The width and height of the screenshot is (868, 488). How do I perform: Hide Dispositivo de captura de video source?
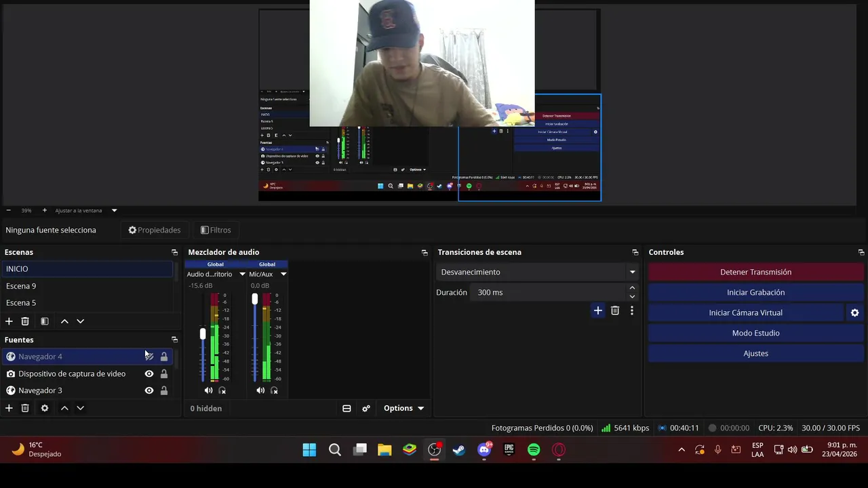point(149,373)
